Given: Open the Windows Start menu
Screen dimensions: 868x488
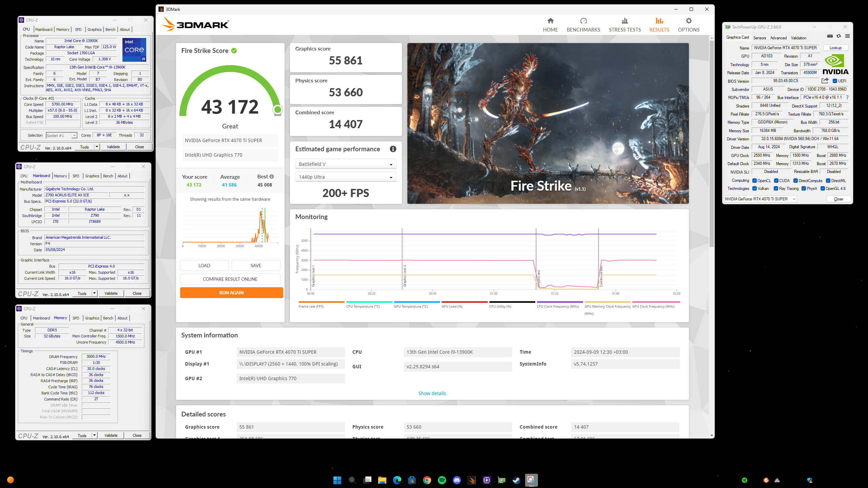Looking at the screenshot, I should pos(337,480).
